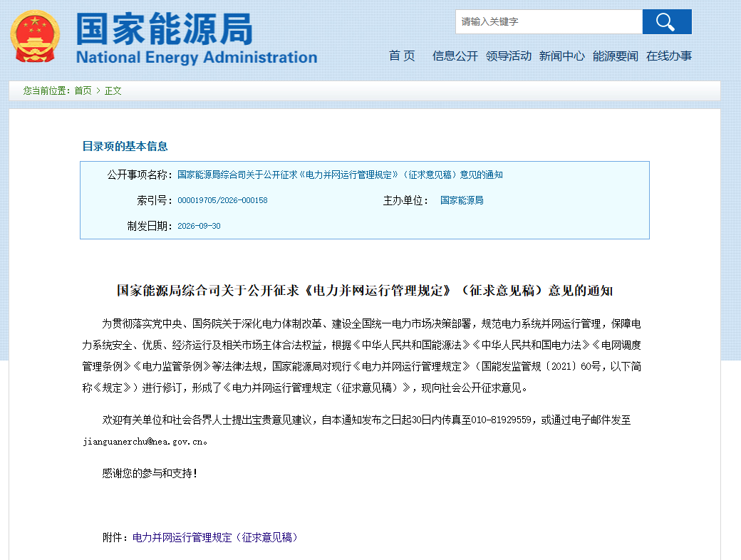Click the National Energy Administration English title
Screen dimensions: 741x560
(x=197, y=57)
